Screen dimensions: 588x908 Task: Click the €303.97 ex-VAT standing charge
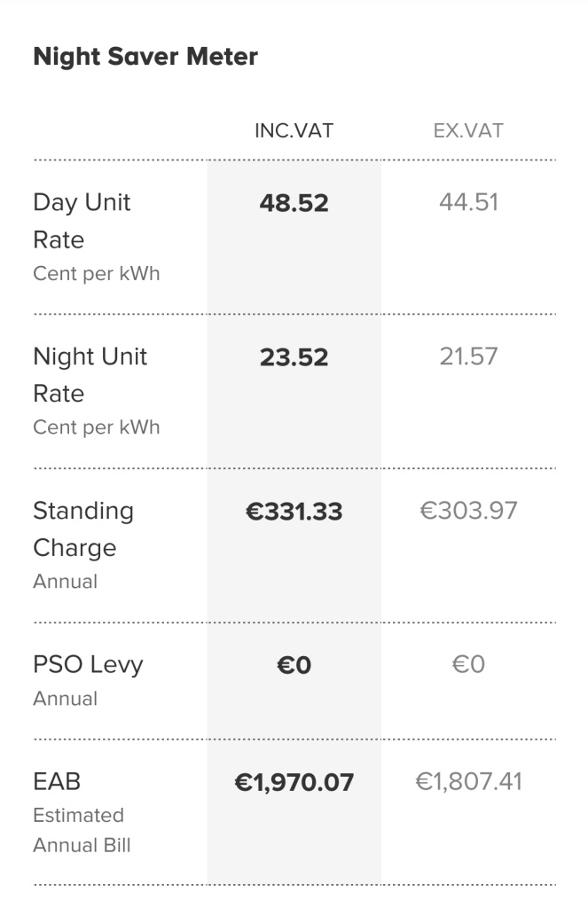point(468,511)
